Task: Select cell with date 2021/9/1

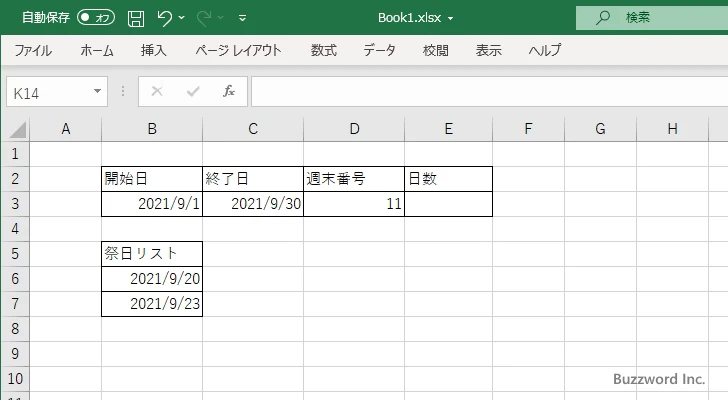Action: (x=152, y=204)
